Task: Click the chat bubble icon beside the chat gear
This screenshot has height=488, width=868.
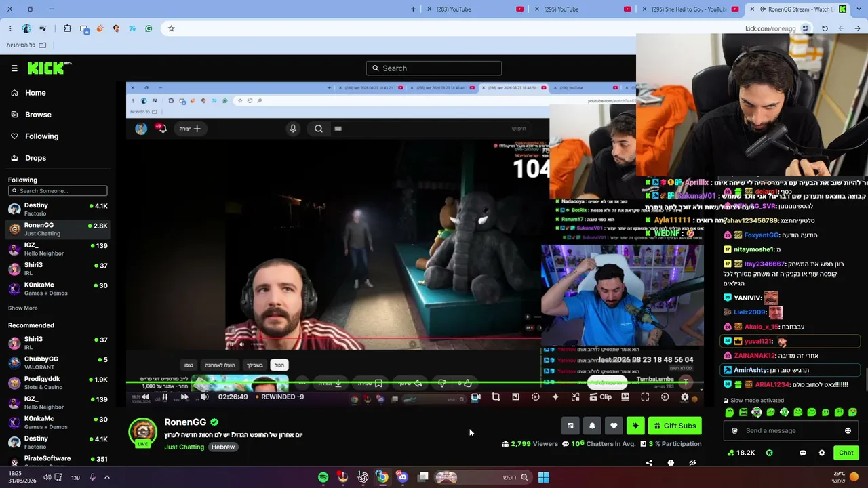Action: pos(803,453)
